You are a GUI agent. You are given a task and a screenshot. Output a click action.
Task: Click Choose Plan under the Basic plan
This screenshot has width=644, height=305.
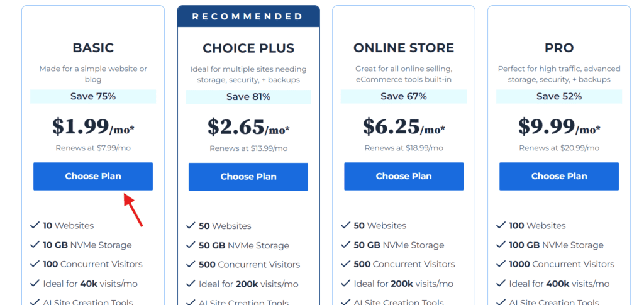click(x=93, y=176)
